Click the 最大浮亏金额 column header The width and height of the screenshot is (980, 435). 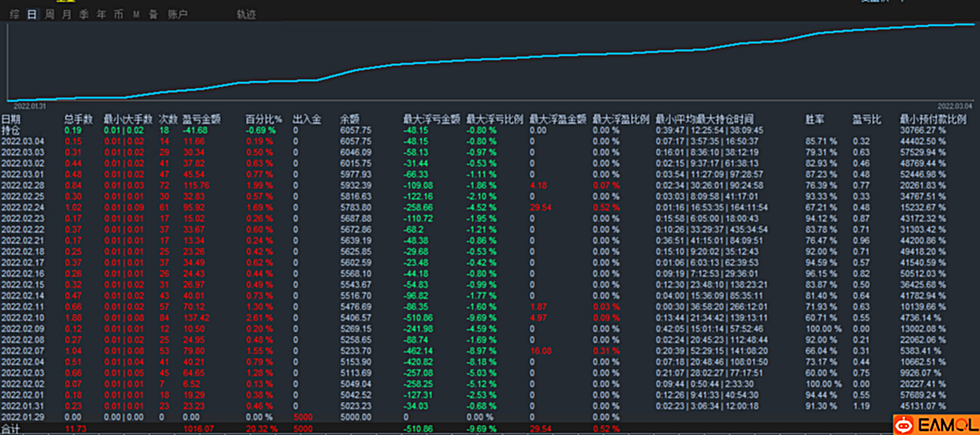(432, 120)
